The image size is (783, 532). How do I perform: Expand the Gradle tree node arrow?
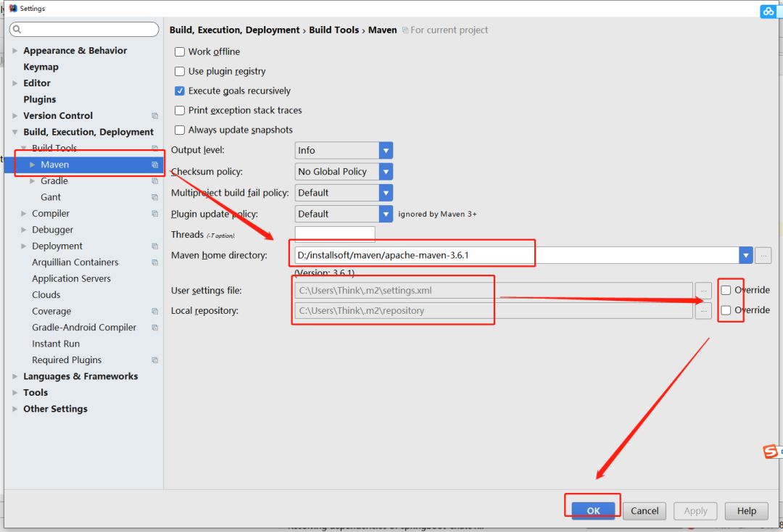(x=33, y=181)
